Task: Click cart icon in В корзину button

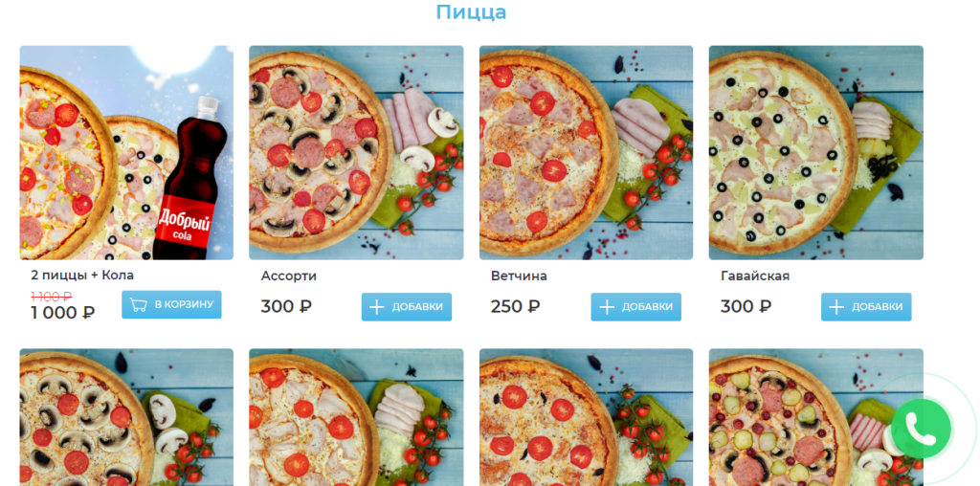Action: click(x=138, y=305)
